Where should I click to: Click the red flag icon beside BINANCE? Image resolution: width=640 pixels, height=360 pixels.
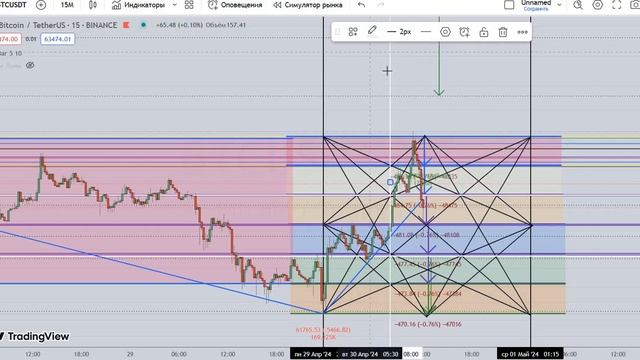coord(127,25)
